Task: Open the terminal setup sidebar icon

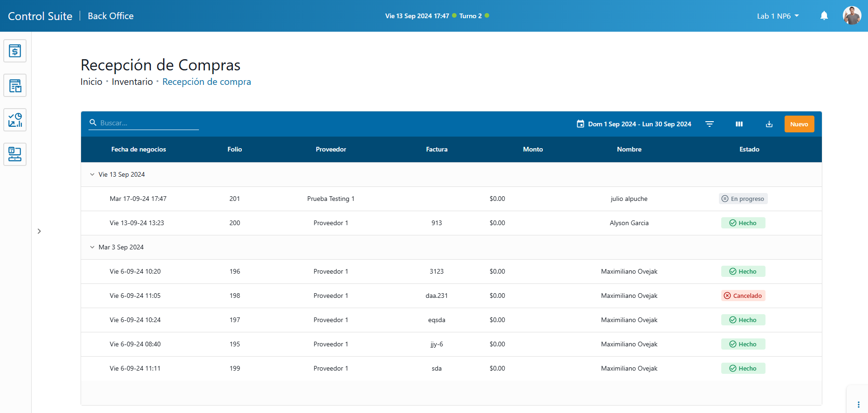Action: click(15, 154)
